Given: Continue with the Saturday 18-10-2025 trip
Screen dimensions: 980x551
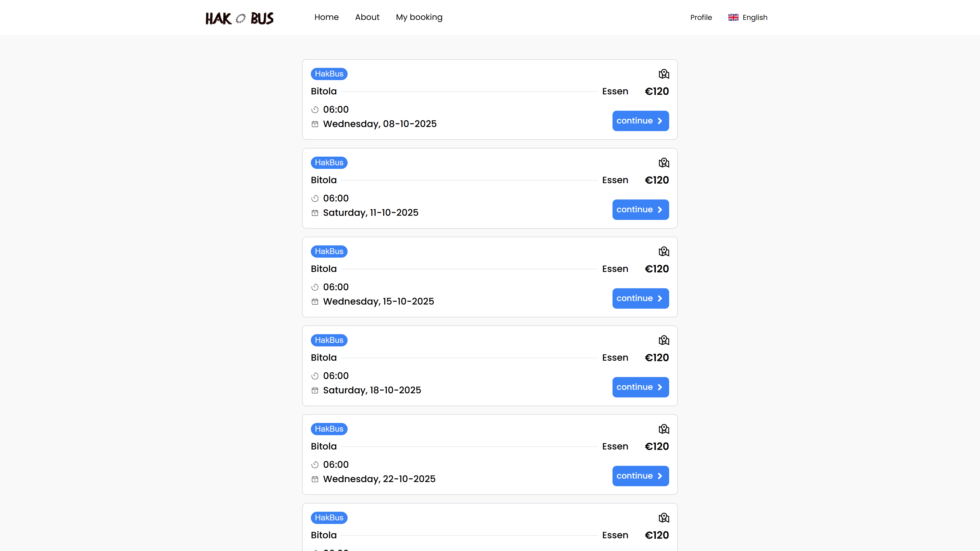Looking at the screenshot, I should [x=640, y=387].
